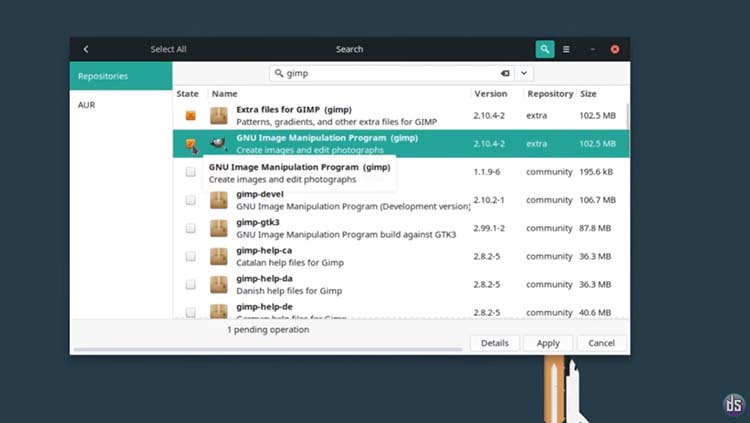Click the 106.7 MB size cell

pyautogui.click(x=597, y=200)
